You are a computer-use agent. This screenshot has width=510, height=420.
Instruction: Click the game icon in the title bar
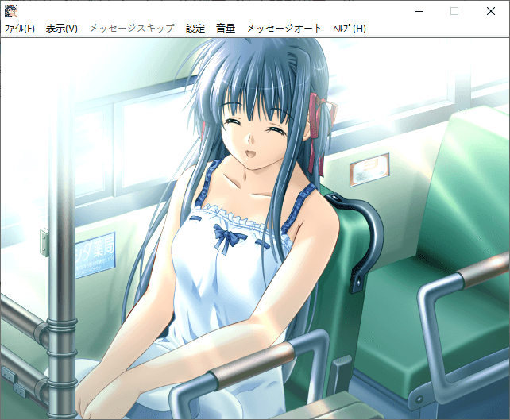click(x=11, y=11)
